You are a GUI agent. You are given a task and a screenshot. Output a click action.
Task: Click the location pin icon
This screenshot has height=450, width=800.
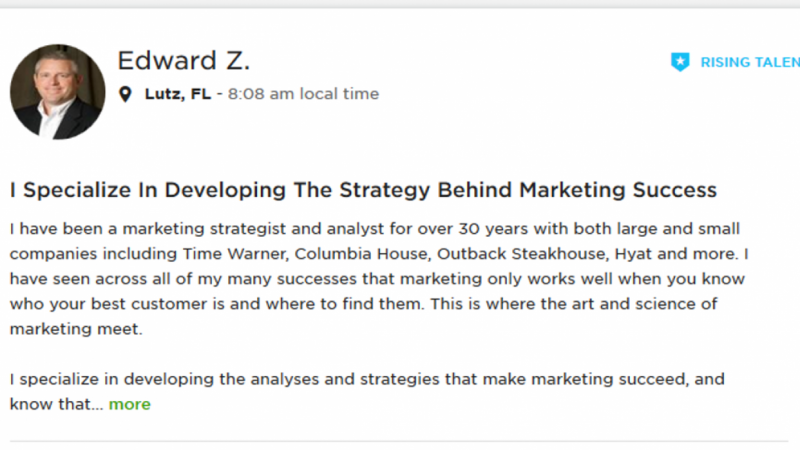click(125, 94)
